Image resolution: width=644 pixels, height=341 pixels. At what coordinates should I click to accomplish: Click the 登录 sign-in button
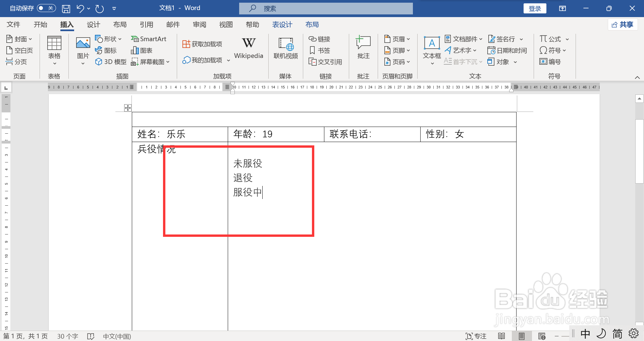tap(535, 8)
